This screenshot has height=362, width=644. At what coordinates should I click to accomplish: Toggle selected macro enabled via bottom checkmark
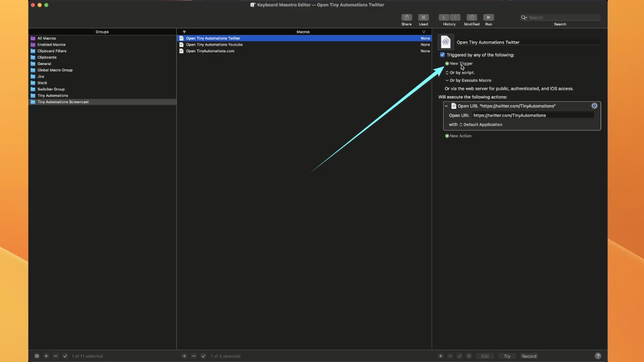(x=203, y=356)
